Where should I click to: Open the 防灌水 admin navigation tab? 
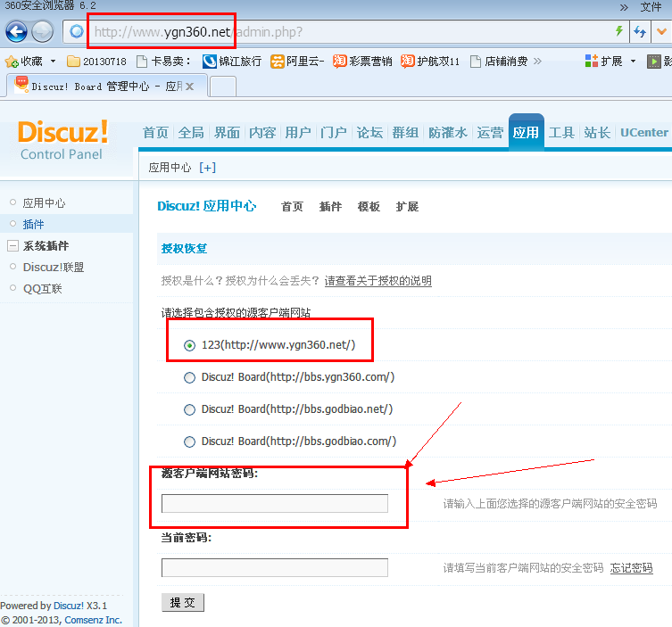pyautogui.click(x=448, y=133)
